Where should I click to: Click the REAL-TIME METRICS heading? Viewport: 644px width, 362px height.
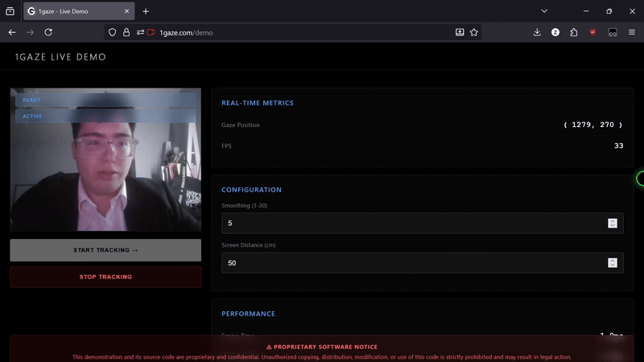[258, 103]
